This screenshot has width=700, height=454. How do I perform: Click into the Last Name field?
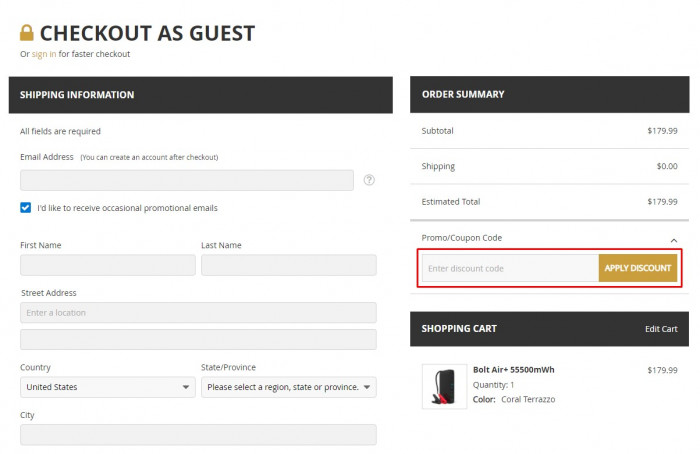pos(288,265)
